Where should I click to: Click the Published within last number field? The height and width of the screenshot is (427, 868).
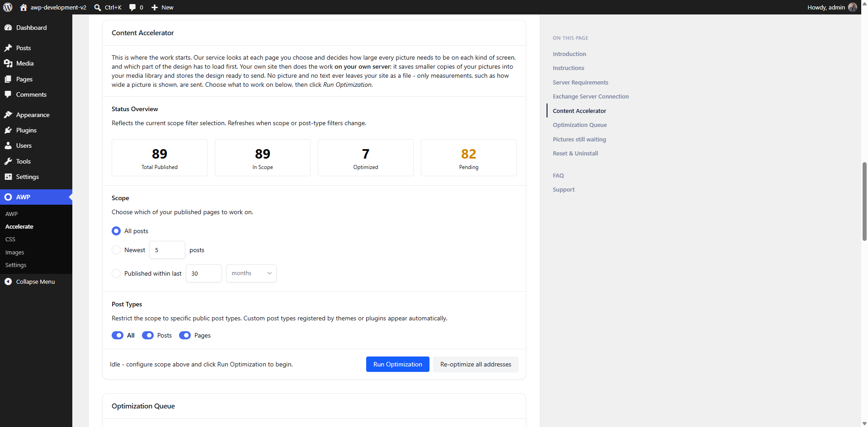(204, 273)
